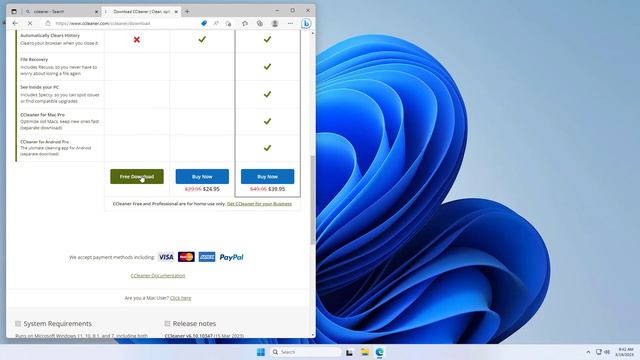Click the CCleaner for Android Pro heading

(44, 142)
